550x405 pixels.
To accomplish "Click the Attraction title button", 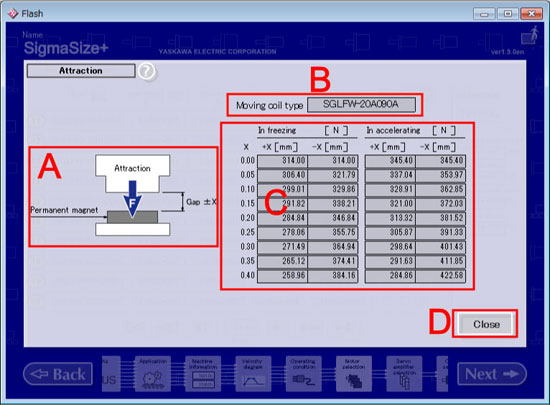I will [81, 71].
